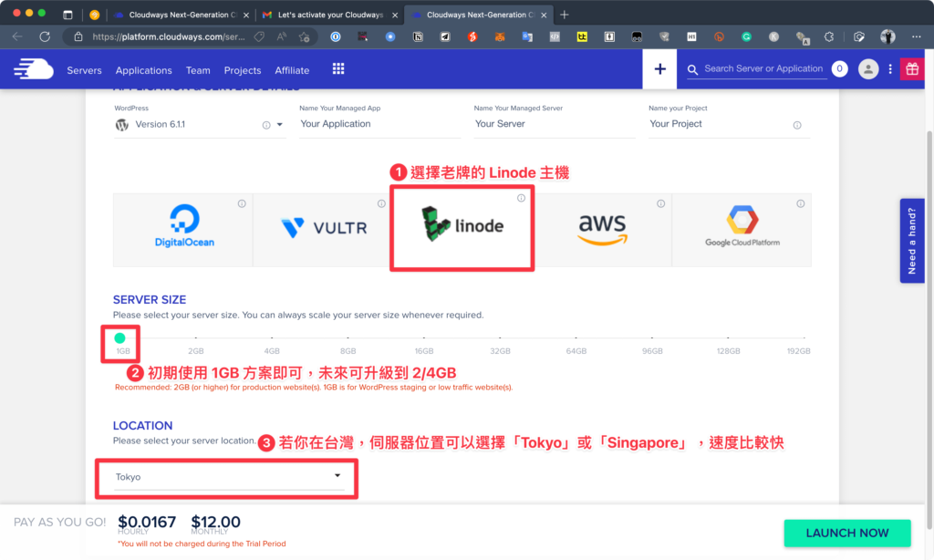Select Linode as server provider

[462, 228]
